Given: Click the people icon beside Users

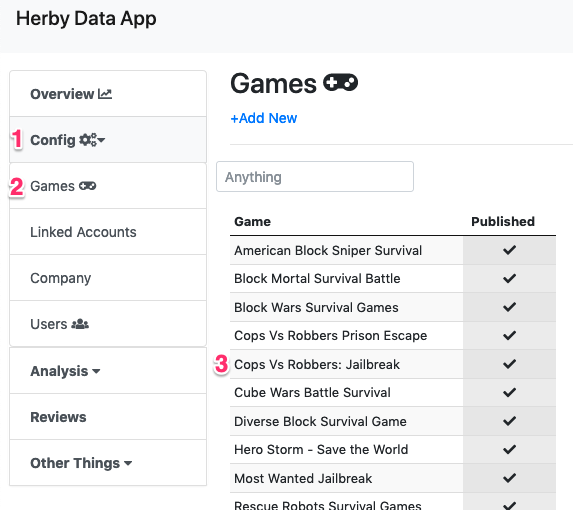Looking at the screenshot, I should (x=80, y=324).
